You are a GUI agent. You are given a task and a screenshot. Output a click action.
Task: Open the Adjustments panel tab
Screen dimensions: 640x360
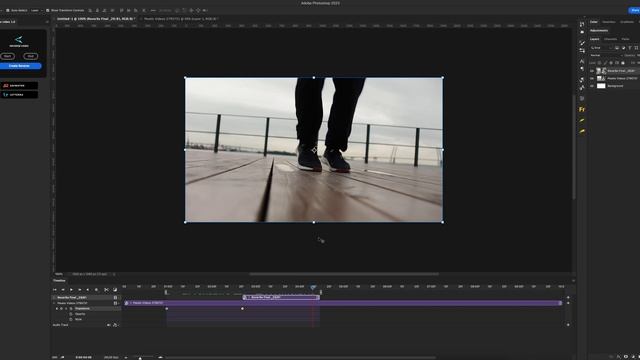click(599, 31)
